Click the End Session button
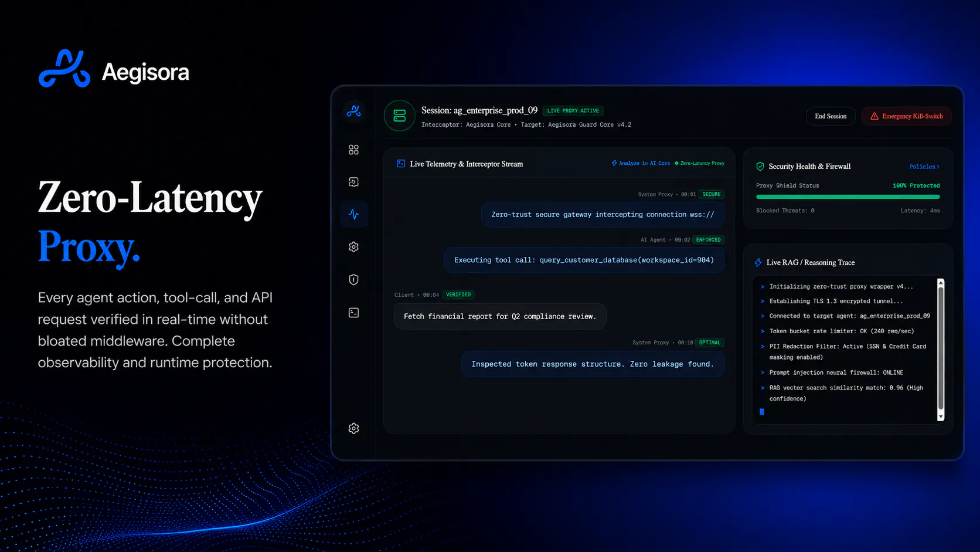 [x=831, y=116]
